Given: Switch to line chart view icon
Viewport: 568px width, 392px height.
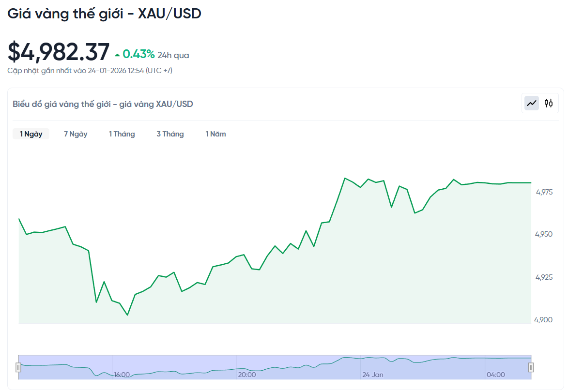Looking at the screenshot, I should [x=532, y=103].
